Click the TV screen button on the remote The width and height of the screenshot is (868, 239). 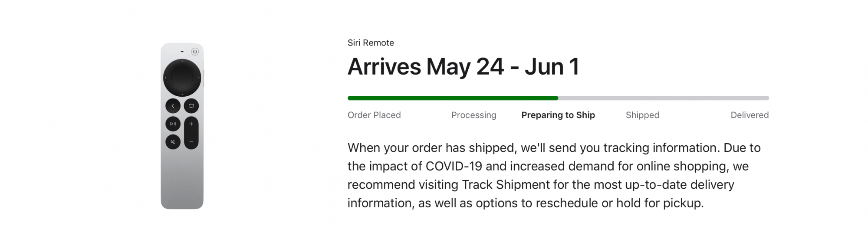click(191, 106)
